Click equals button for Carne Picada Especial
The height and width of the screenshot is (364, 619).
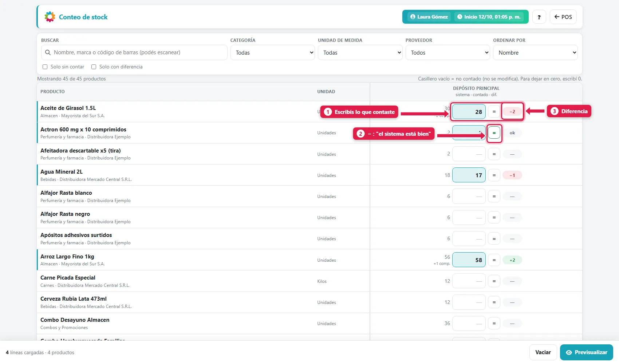click(x=494, y=281)
